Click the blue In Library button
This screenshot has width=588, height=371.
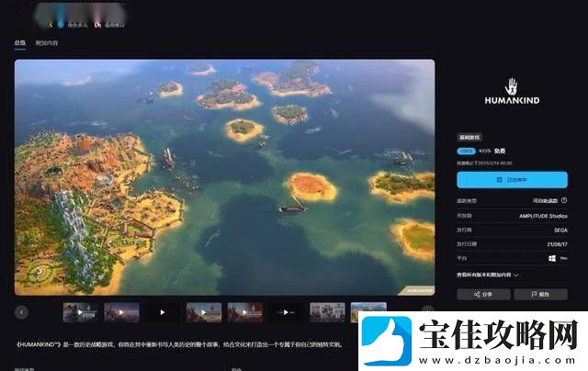click(512, 180)
